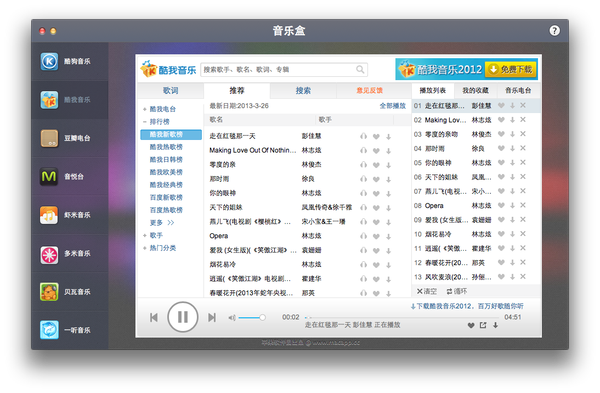Image resolution: width=600 pixels, height=393 pixels.
Task: Collapse the 排行榜 tree node
Action: pos(145,122)
